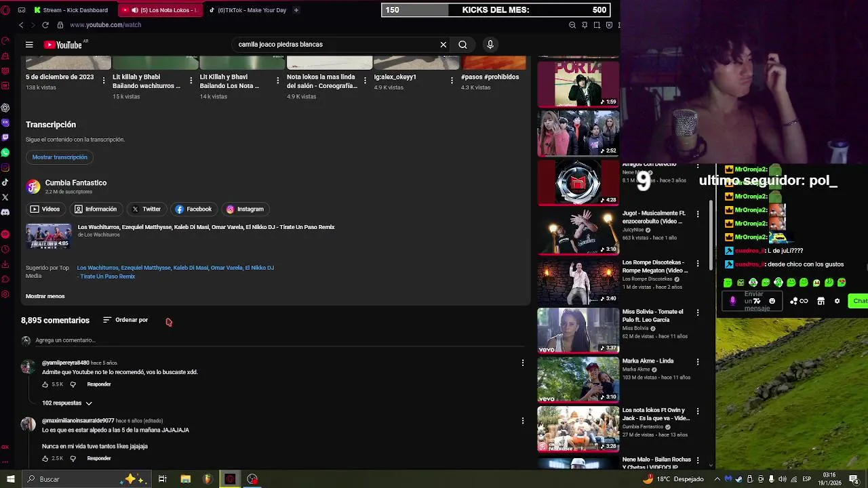Reload the page in the browser
Screen dimensions: 868x488
coord(45,25)
